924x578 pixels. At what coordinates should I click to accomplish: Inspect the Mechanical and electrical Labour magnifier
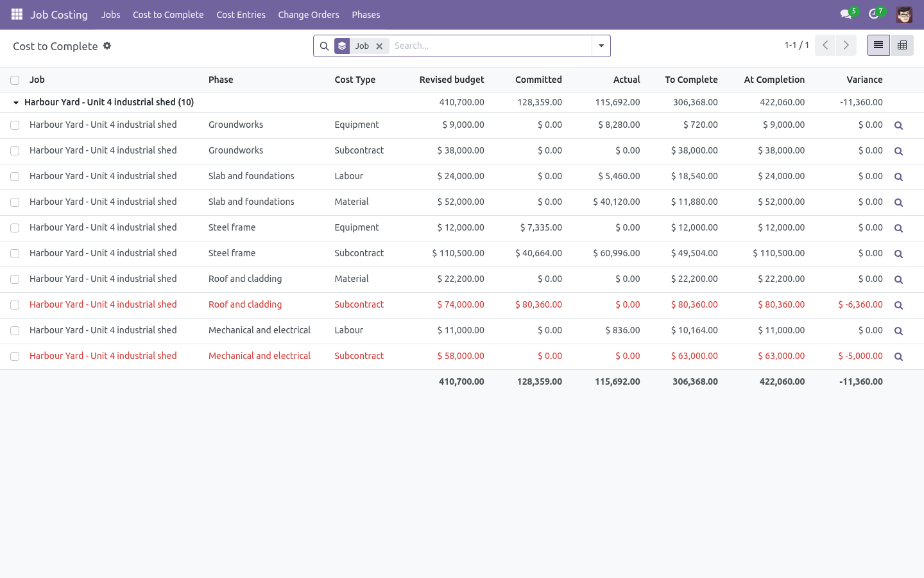point(898,331)
